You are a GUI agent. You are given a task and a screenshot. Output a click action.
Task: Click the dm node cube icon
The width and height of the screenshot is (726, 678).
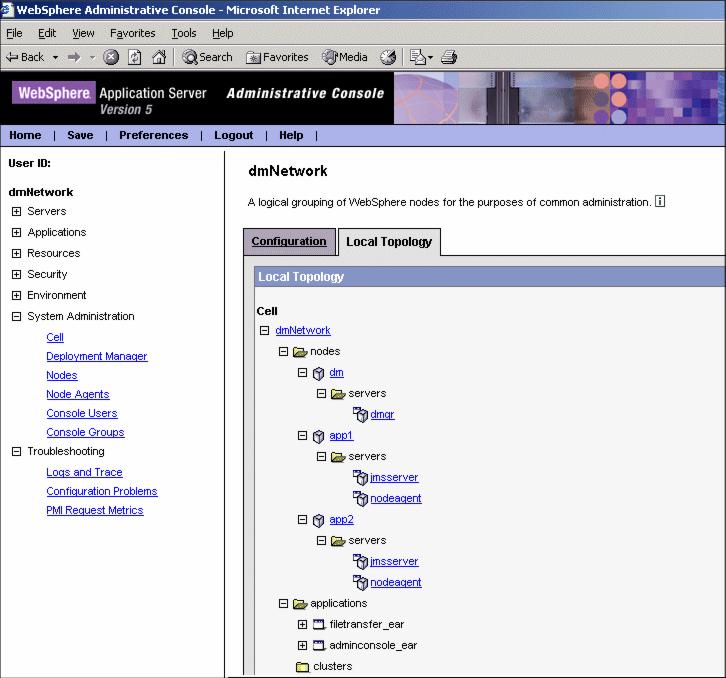[318, 373]
